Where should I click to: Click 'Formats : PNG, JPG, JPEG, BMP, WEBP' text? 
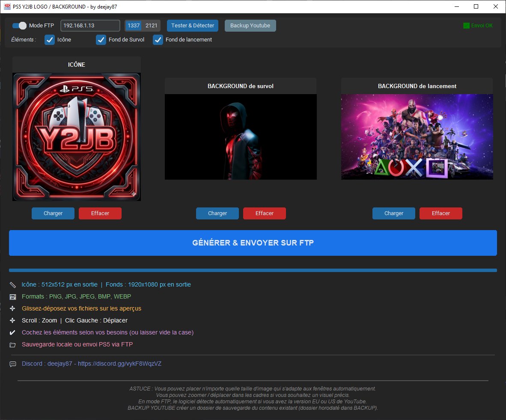(77, 296)
